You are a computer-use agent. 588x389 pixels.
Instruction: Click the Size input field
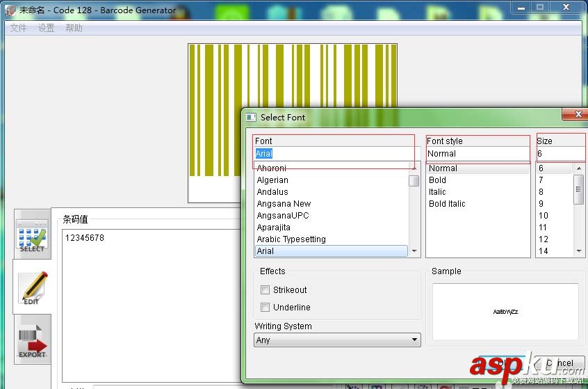560,154
